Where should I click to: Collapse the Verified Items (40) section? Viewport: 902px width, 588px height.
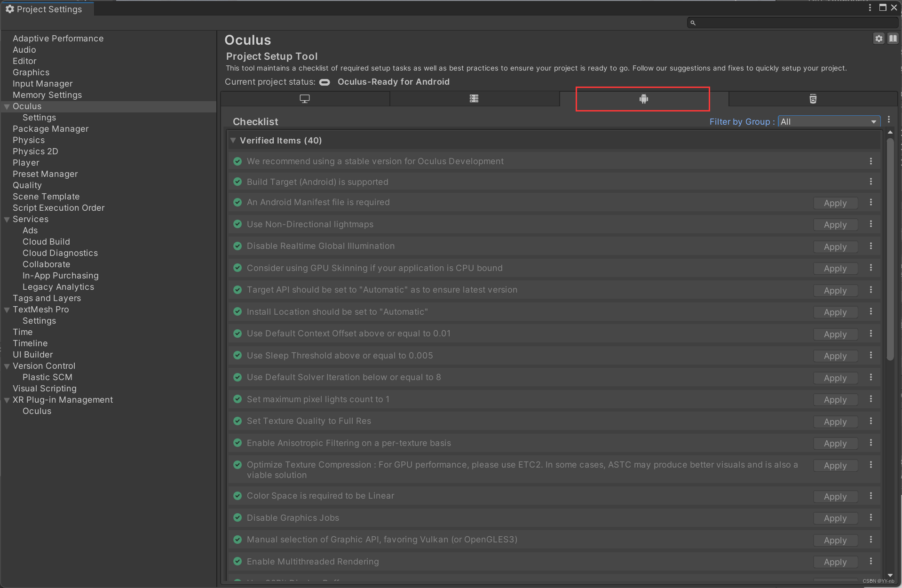(x=233, y=140)
